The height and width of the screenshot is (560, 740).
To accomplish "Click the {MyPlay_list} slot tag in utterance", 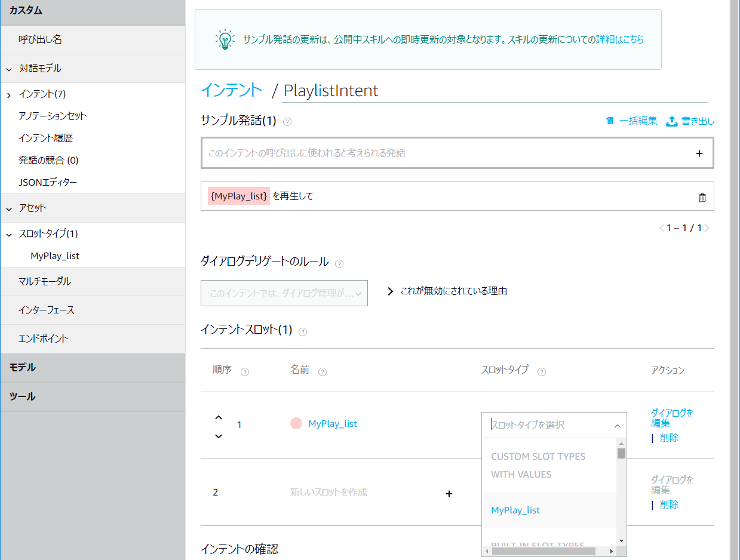I will (x=239, y=196).
